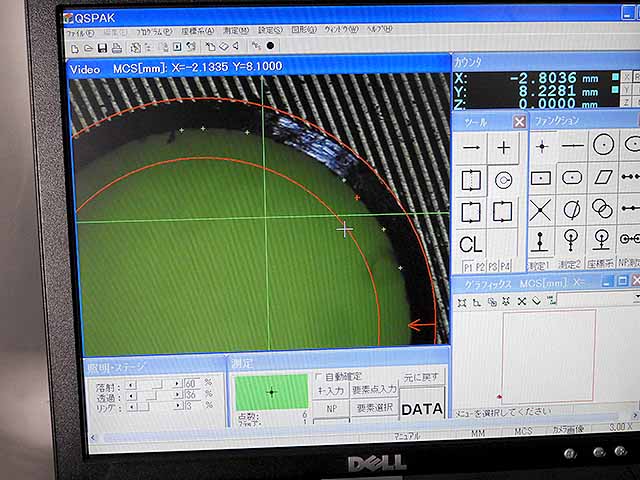Click the MCS status bar entry
The height and width of the screenshot is (480, 640).
pos(523,431)
